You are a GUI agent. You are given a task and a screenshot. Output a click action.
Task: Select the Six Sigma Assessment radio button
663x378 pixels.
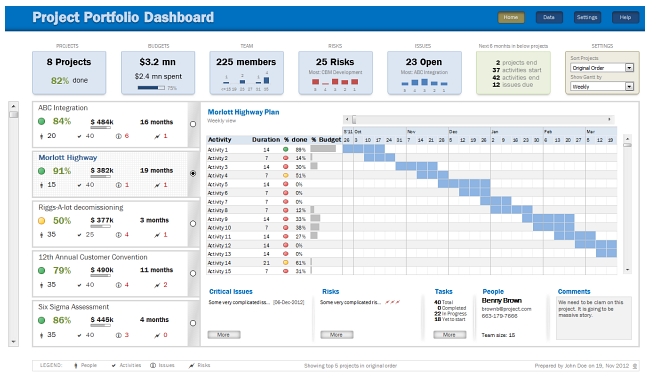(x=193, y=323)
